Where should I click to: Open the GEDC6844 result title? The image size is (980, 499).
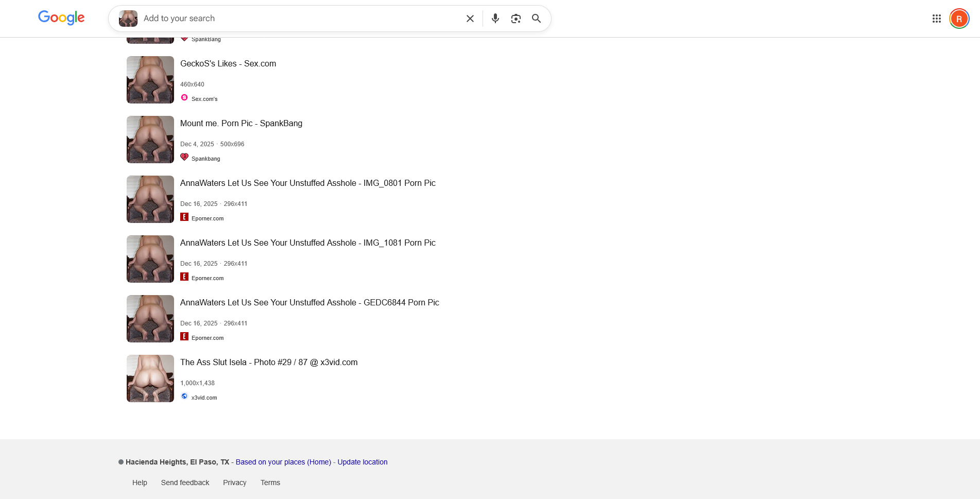click(310, 303)
